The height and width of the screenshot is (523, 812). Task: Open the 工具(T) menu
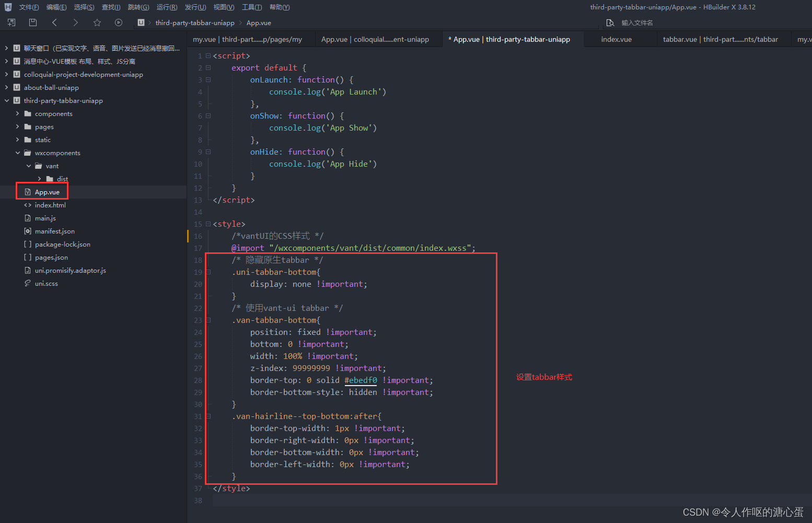pyautogui.click(x=252, y=7)
